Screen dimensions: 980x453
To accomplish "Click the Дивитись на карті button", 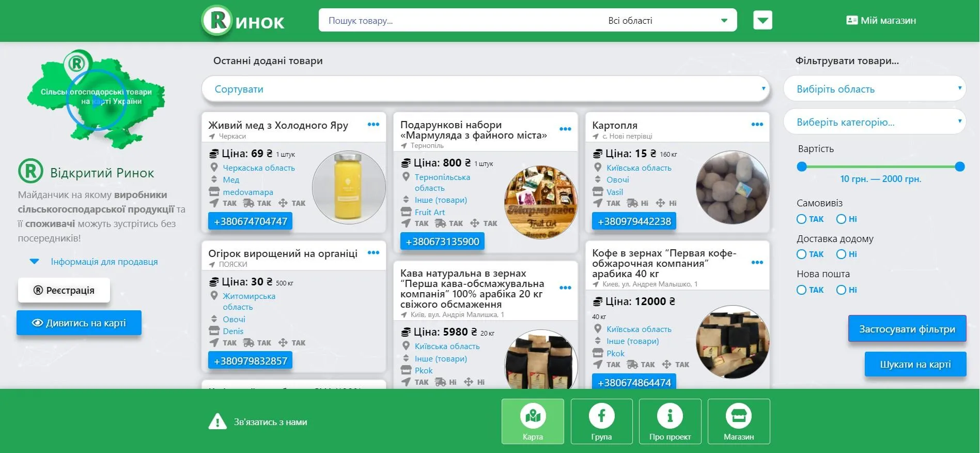I will (x=79, y=323).
